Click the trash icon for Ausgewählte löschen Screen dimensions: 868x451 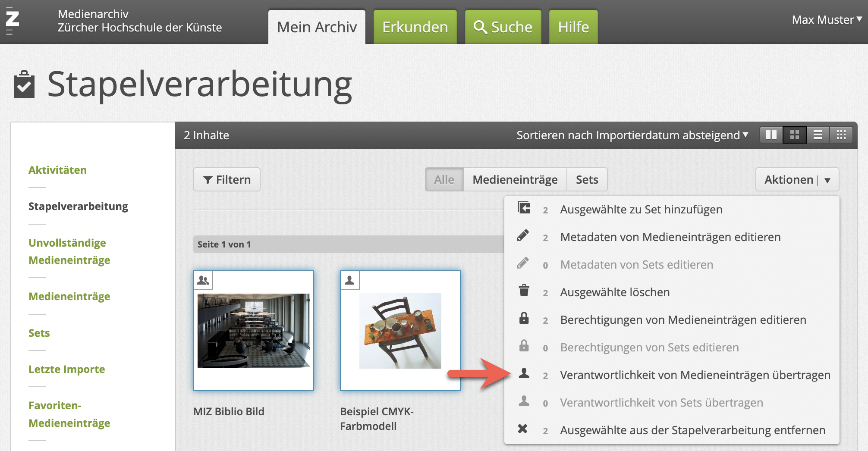pos(524,291)
